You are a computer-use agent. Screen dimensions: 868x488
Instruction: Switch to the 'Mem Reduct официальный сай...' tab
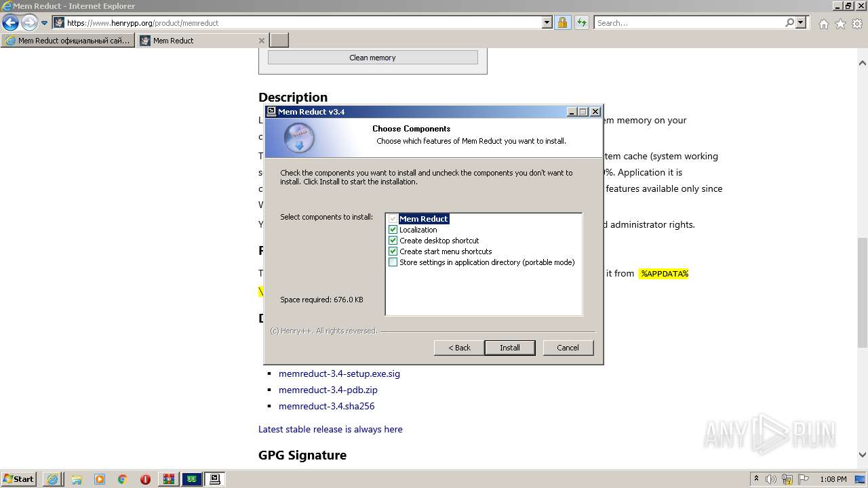point(68,41)
